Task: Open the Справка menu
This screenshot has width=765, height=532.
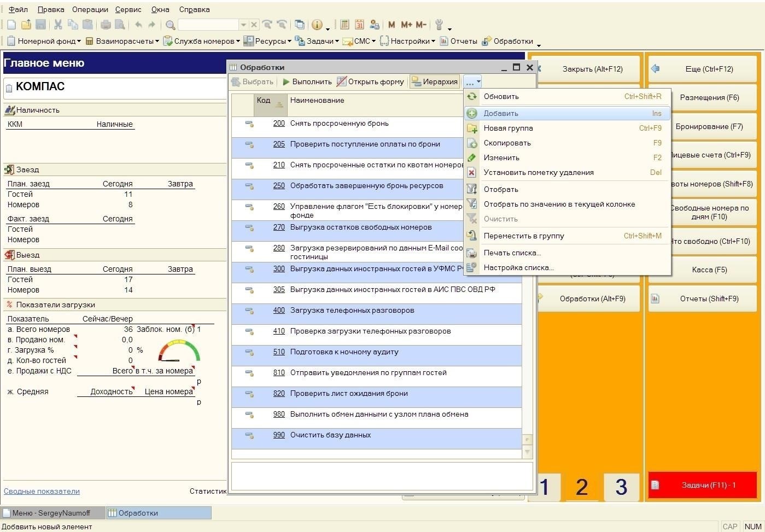Action: tap(194, 9)
